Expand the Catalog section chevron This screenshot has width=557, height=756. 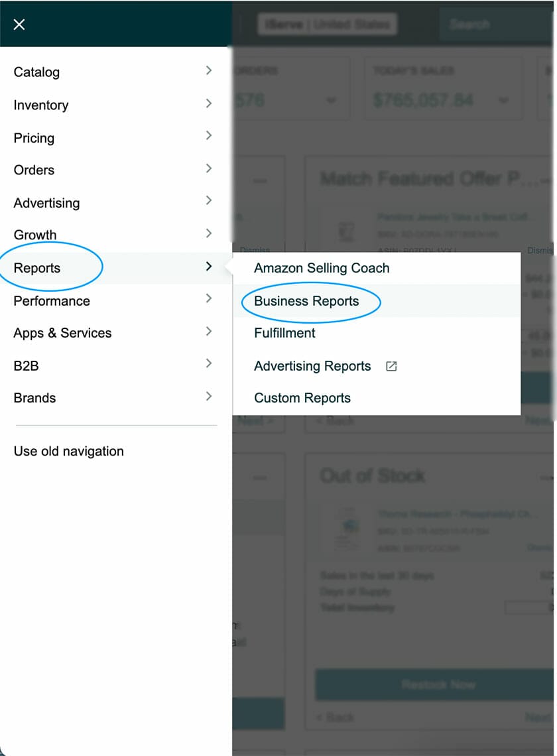pos(208,70)
